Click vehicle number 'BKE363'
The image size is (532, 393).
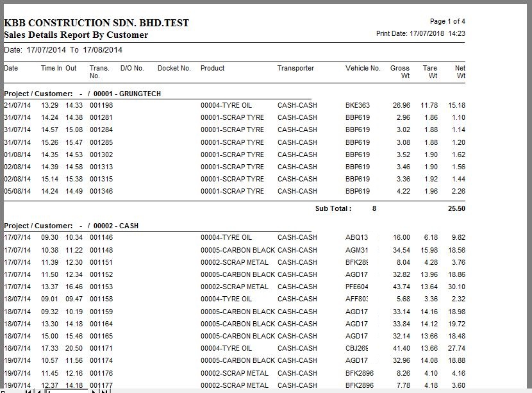coord(358,106)
